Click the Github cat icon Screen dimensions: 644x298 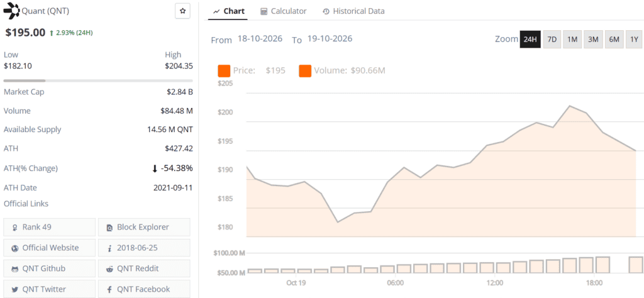(15, 269)
